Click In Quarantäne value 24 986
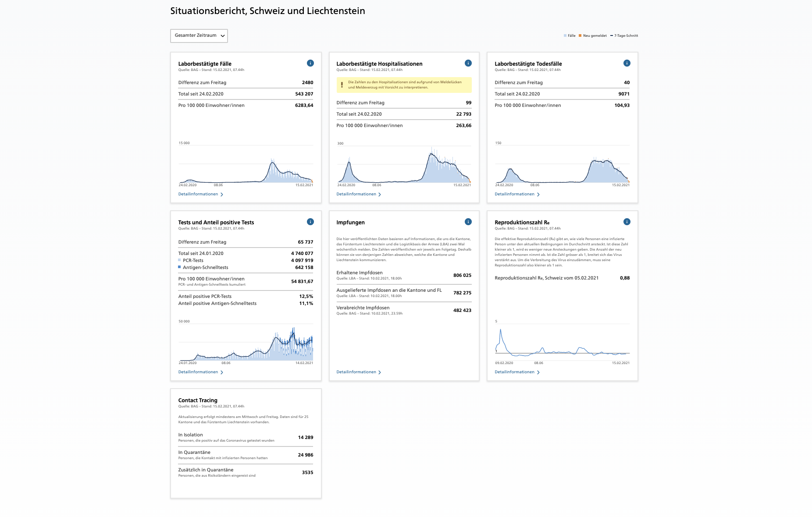Image resolution: width=812 pixels, height=517 pixels. pyautogui.click(x=306, y=455)
